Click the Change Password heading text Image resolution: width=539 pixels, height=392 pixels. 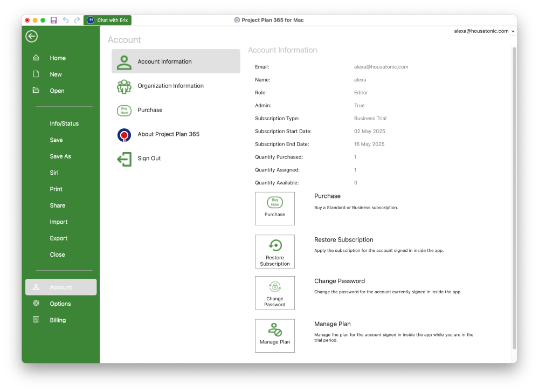339,281
